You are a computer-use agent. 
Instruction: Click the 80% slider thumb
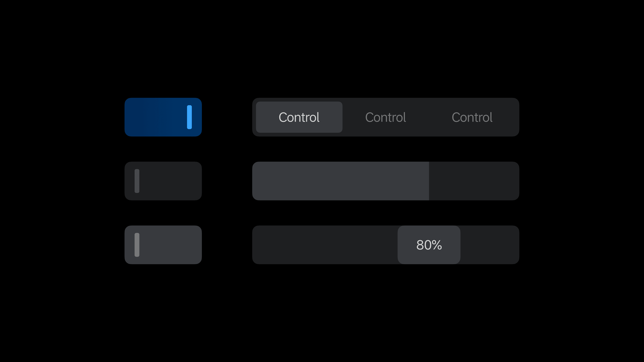(429, 245)
